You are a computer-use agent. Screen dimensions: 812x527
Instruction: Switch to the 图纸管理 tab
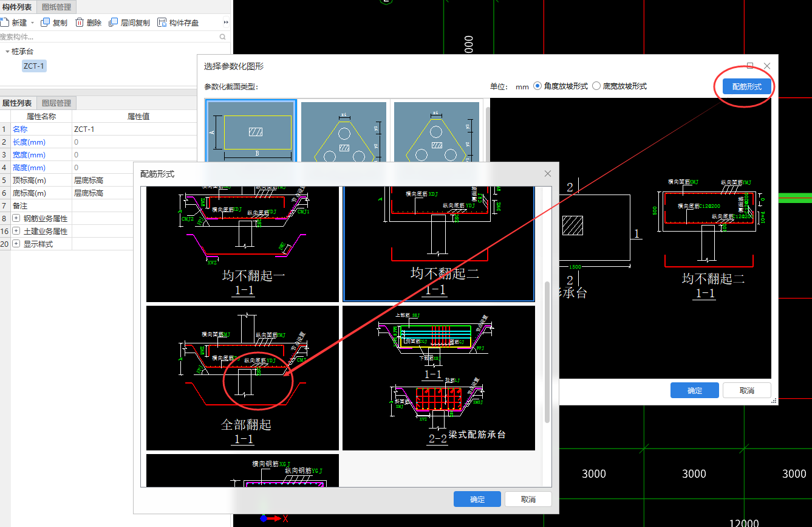[56, 7]
